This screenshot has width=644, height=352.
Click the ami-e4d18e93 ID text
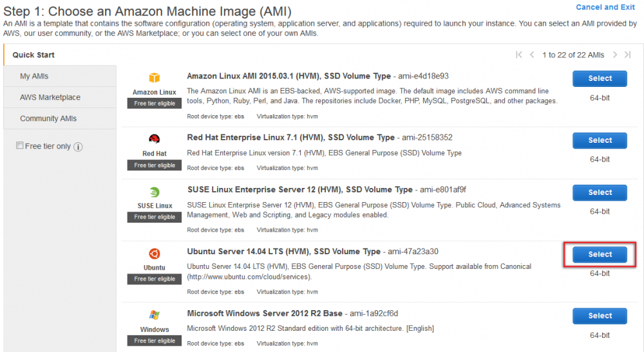tap(423, 76)
